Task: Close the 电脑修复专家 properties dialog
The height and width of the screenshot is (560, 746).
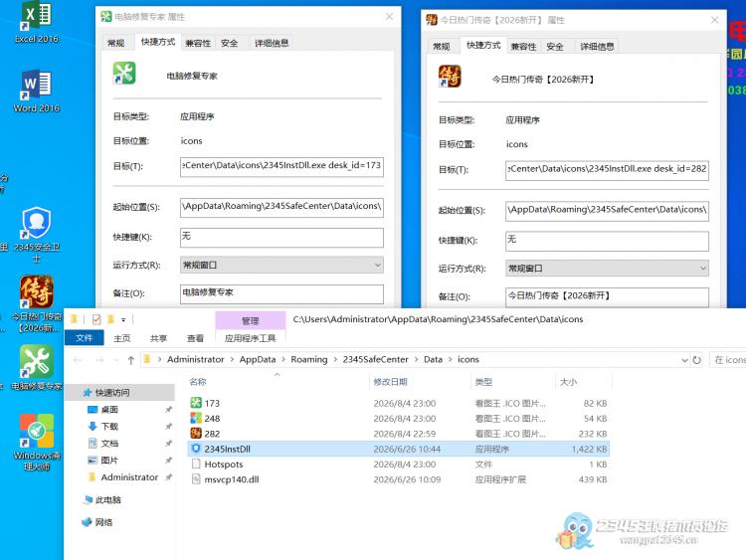Action: [x=389, y=17]
